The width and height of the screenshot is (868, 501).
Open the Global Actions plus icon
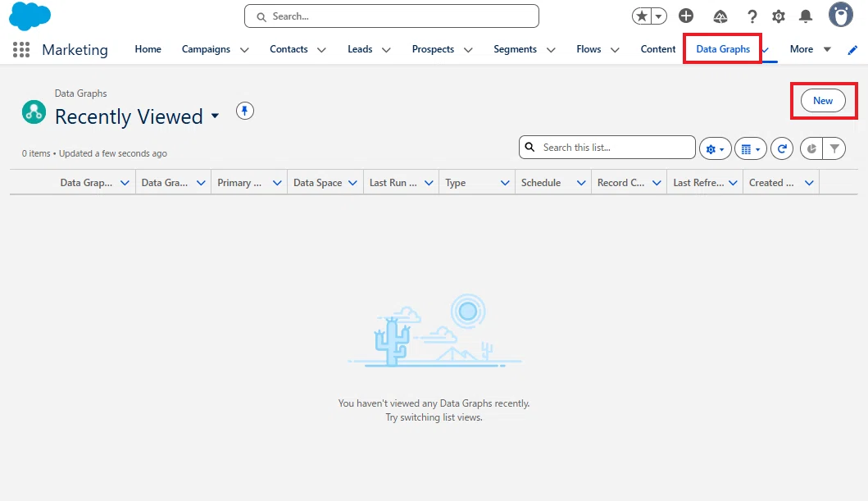tap(686, 16)
